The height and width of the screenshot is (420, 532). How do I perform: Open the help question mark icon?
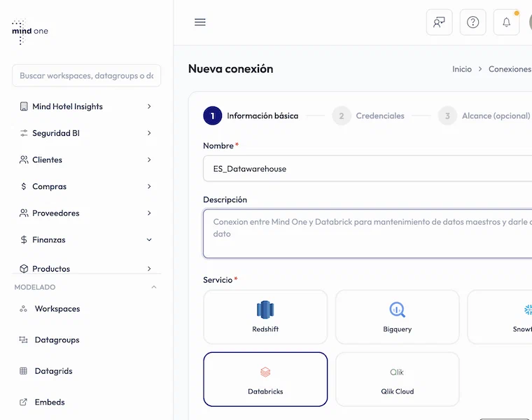tap(472, 22)
